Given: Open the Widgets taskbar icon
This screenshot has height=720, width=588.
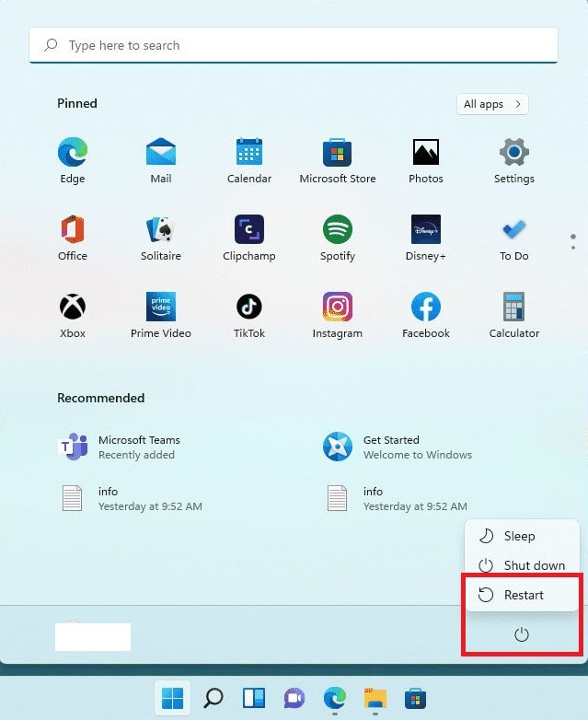Looking at the screenshot, I should click(x=254, y=699).
